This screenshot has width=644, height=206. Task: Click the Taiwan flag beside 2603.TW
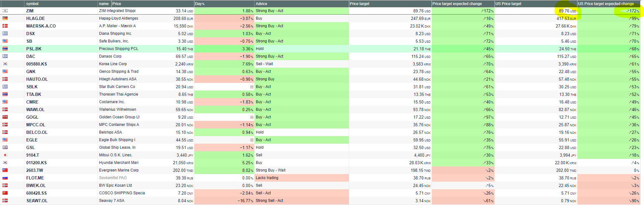[5, 170]
